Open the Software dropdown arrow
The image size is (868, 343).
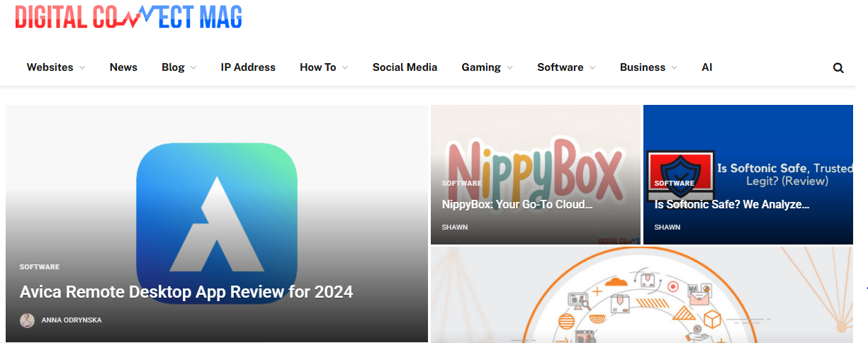pos(592,68)
